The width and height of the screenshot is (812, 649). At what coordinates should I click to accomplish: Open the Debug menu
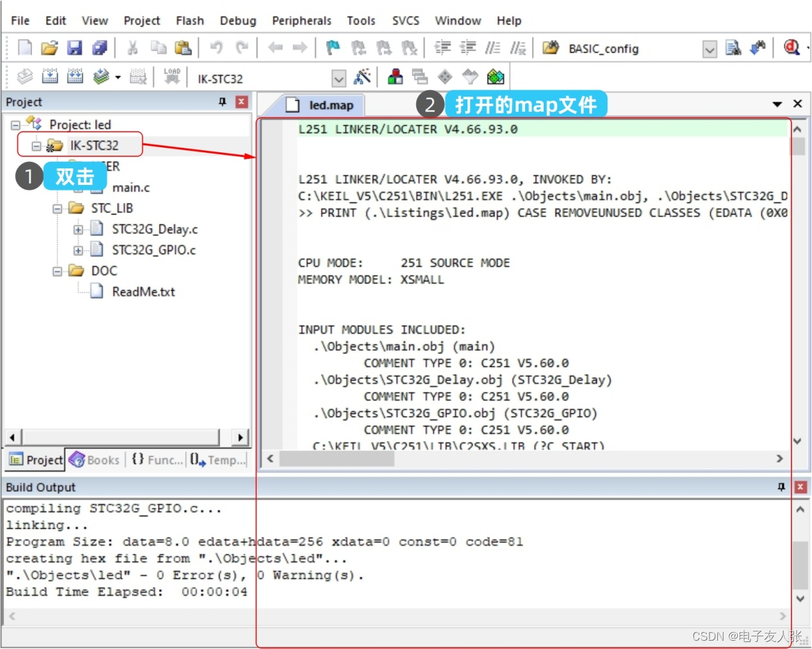tap(238, 20)
